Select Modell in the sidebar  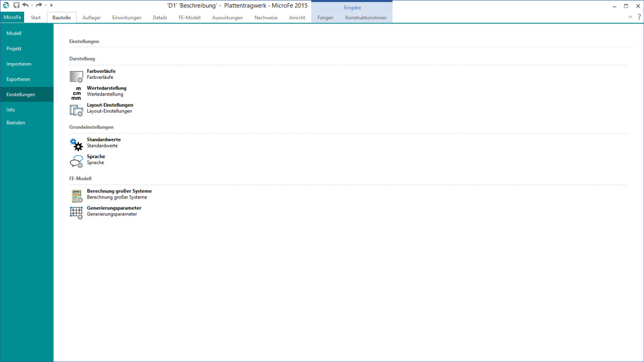pos(27,33)
